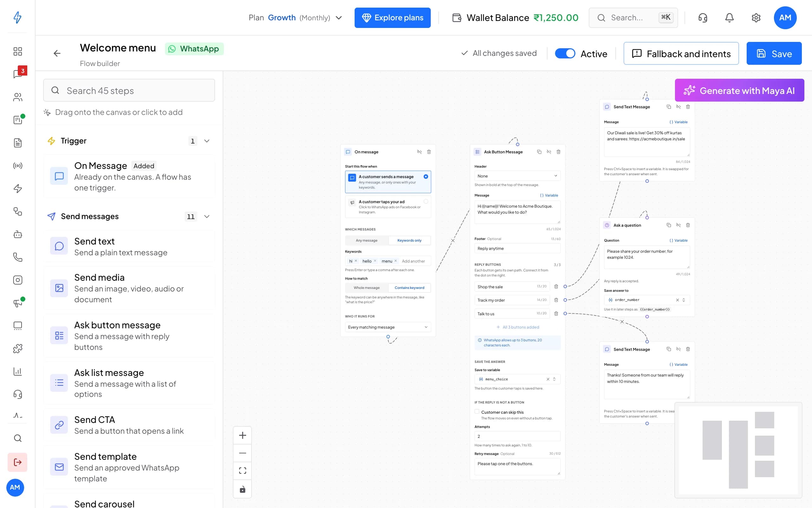This screenshot has width=812, height=508.
Task: Check 'Customer can skip this'
Action: [477, 411]
